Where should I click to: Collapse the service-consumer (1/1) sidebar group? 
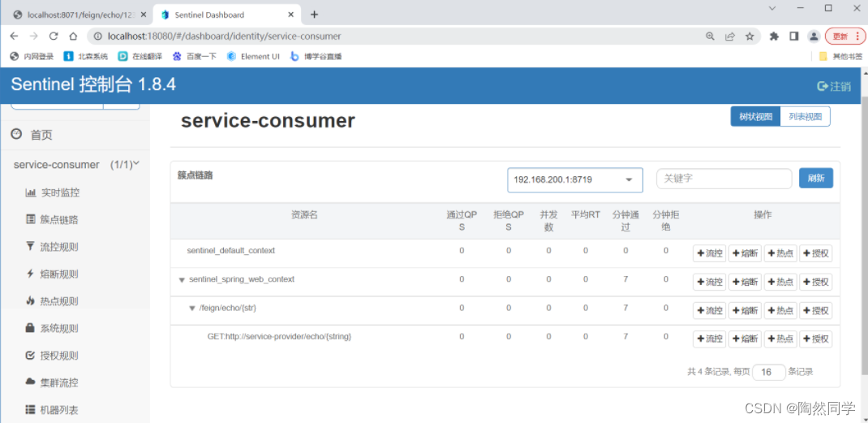[75, 165]
